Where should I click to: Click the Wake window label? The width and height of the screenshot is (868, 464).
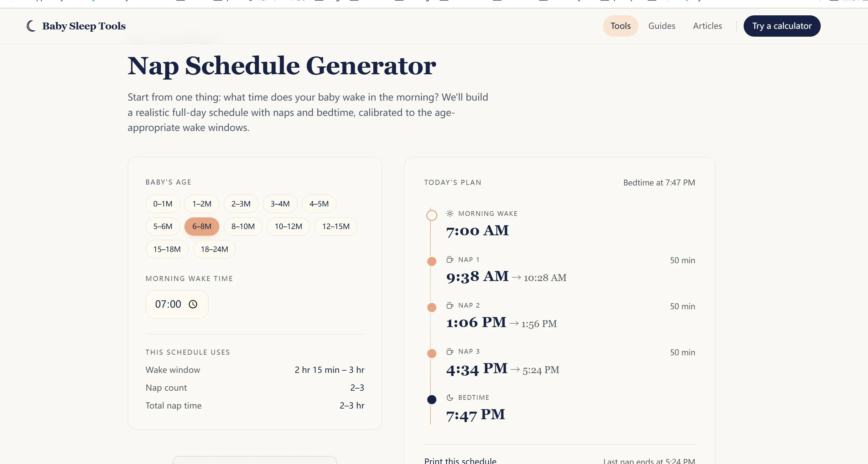(x=173, y=370)
